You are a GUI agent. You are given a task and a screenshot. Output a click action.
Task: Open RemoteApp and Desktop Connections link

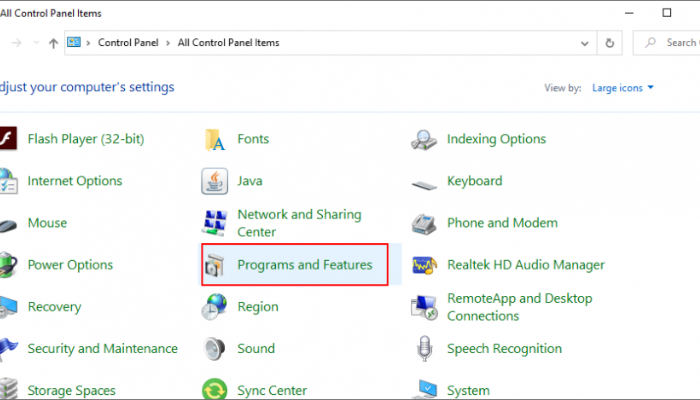click(520, 307)
